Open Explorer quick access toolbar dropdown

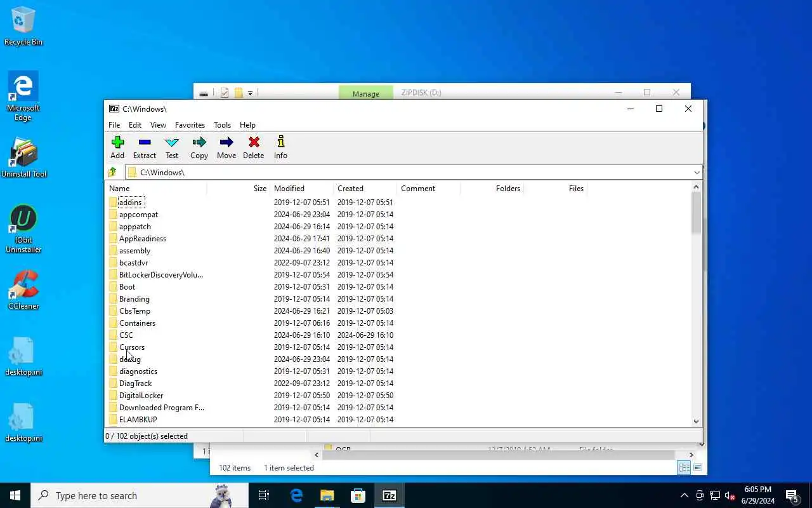pos(250,93)
